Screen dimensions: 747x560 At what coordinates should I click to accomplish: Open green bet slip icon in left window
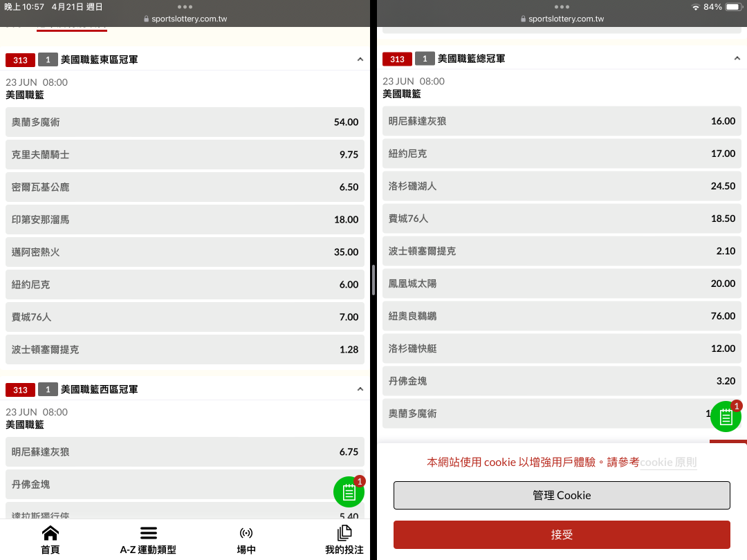349,492
